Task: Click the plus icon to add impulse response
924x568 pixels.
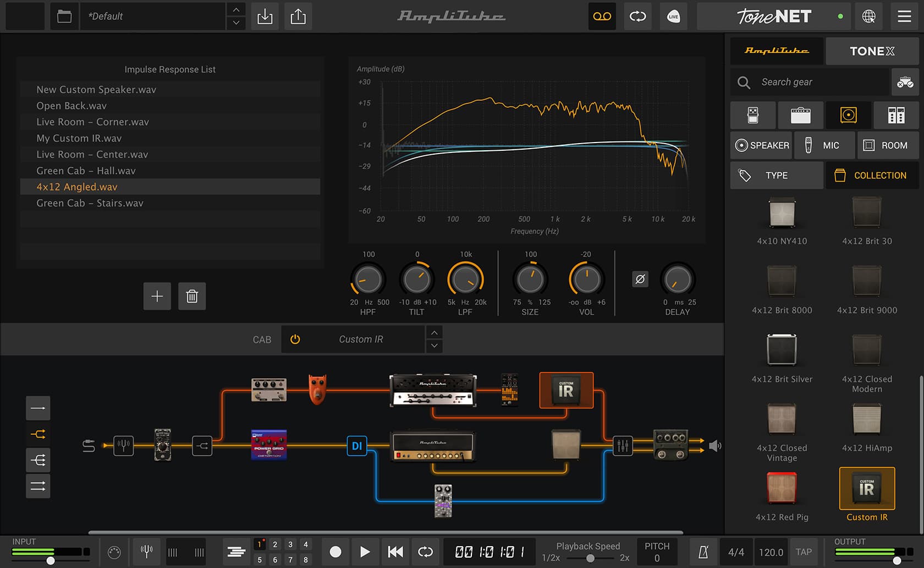Action: point(157,296)
